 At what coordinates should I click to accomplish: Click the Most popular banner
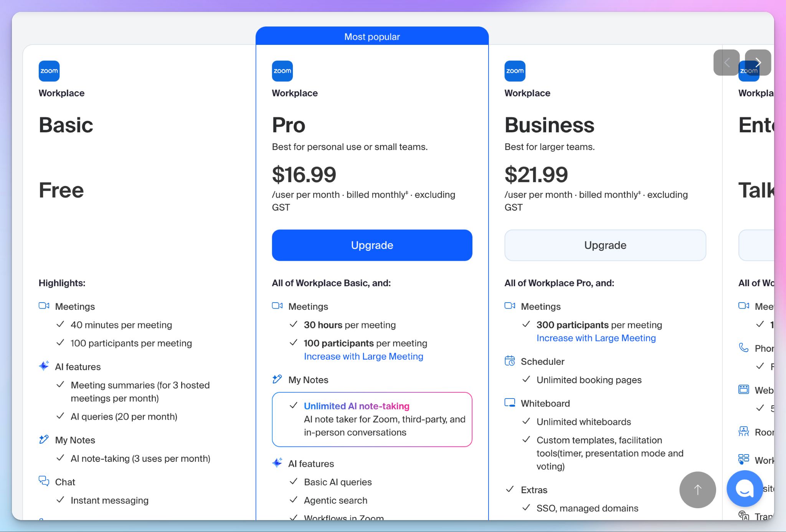pyautogui.click(x=372, y=36)
